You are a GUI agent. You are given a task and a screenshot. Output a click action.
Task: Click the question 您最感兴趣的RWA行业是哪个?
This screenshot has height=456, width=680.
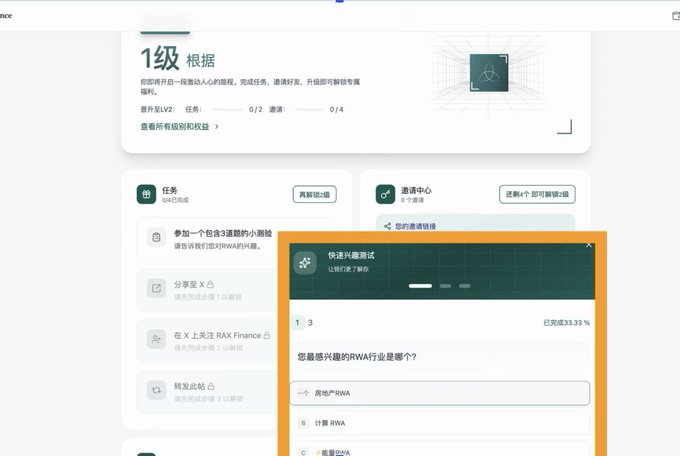[x=357, y=357]
